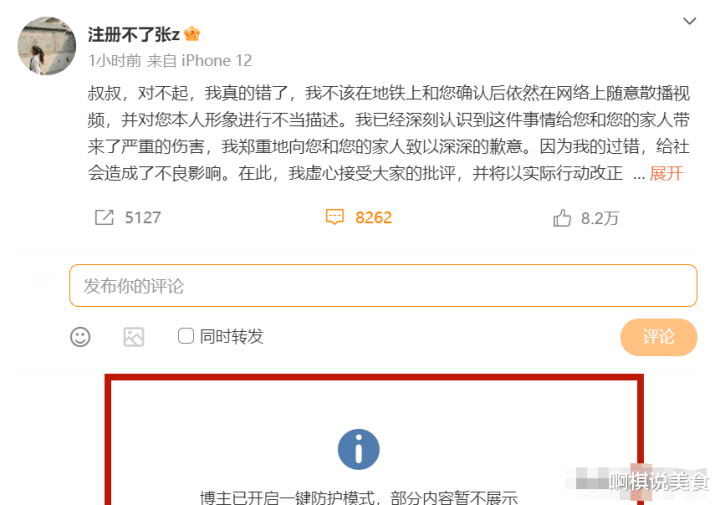720x505 pixels.
Task: Submit with the orange 评论 button
Action: 659,337
